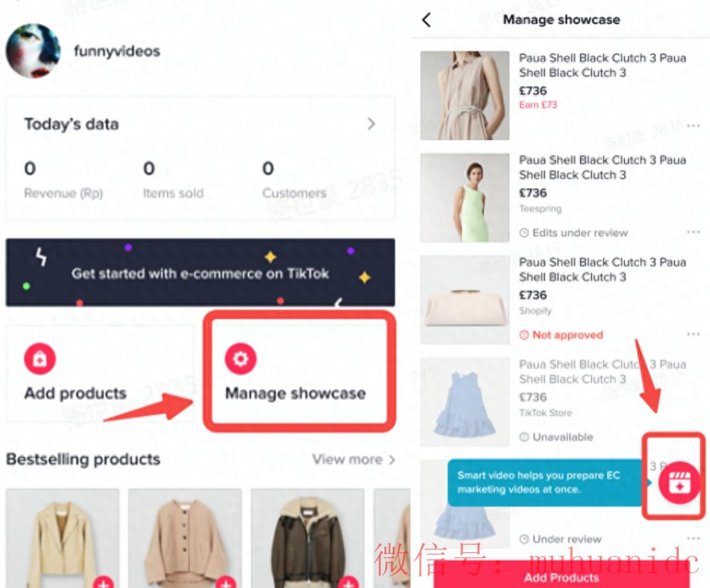This screenshot has height=588, width=710.
Task: Open more options for Under review product
Action: coord(693,538)
